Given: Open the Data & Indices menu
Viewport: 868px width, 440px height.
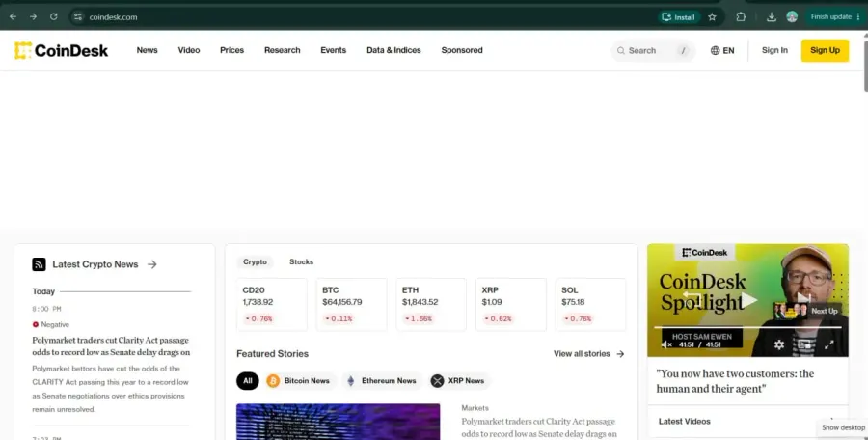Looking at the screenshot, I should [393, 50].
